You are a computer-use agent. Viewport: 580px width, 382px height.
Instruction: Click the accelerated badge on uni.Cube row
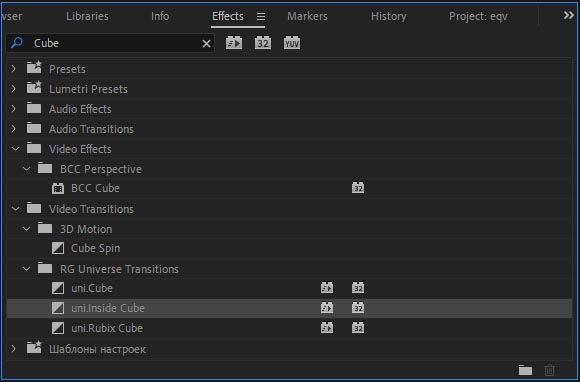tap(327, 288)
